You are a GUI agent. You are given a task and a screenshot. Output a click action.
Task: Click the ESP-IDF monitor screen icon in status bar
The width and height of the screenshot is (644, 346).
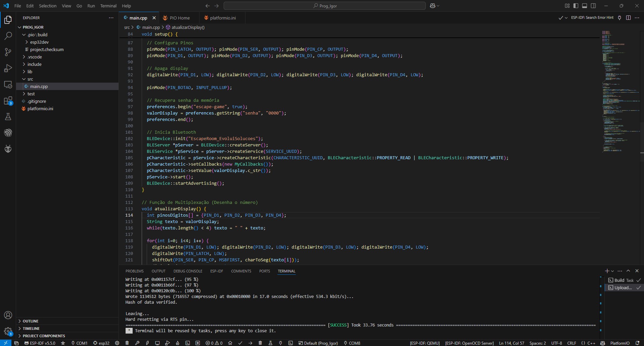[x=157, y=343]
